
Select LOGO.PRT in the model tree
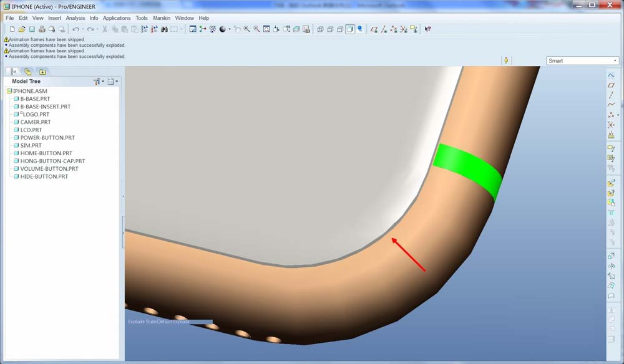32,114
